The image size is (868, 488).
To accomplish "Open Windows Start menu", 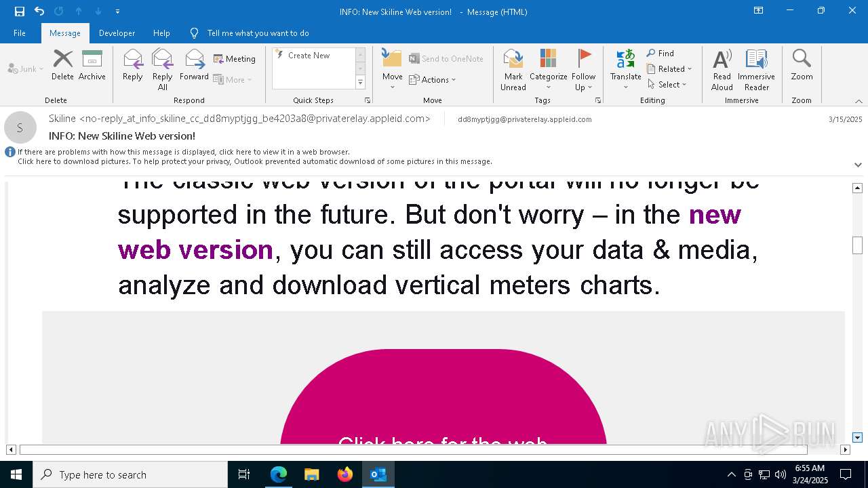I will pos(16,474).
